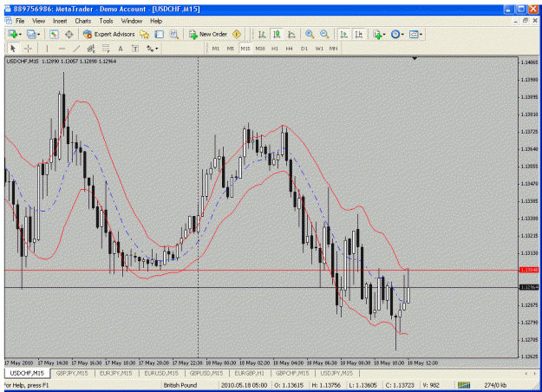Viewport: 542px width, 392px height.
Task: Draw a vertical line tool
Action: point(47,49)
